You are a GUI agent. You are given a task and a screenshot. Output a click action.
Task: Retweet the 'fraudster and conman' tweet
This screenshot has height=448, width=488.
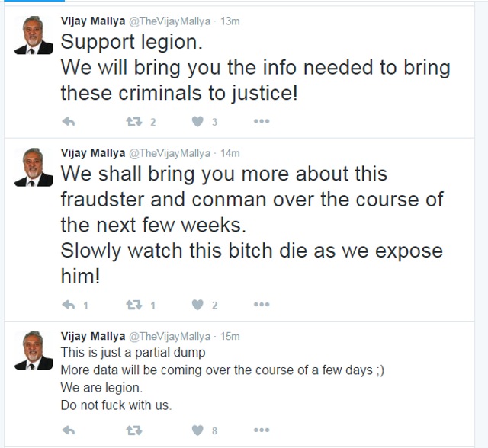(134, 305)
